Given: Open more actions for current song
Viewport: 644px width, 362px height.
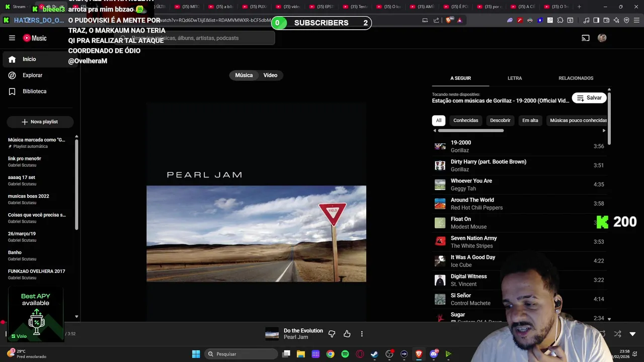Looking at the screenshot, I should (362, 334).
